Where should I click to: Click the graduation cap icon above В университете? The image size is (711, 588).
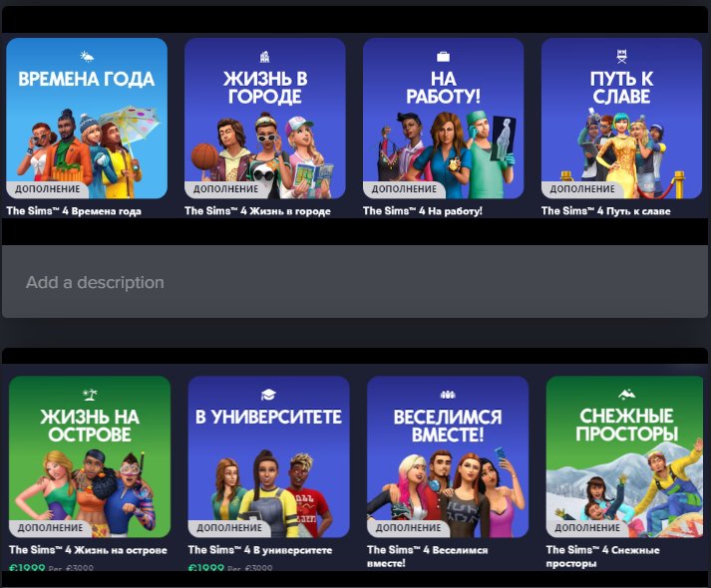pos(268,395)
